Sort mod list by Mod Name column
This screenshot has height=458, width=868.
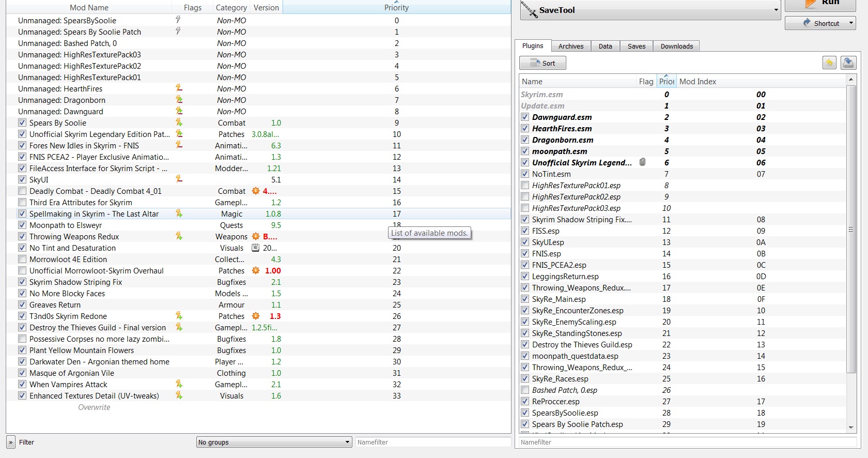coord(89,8)
